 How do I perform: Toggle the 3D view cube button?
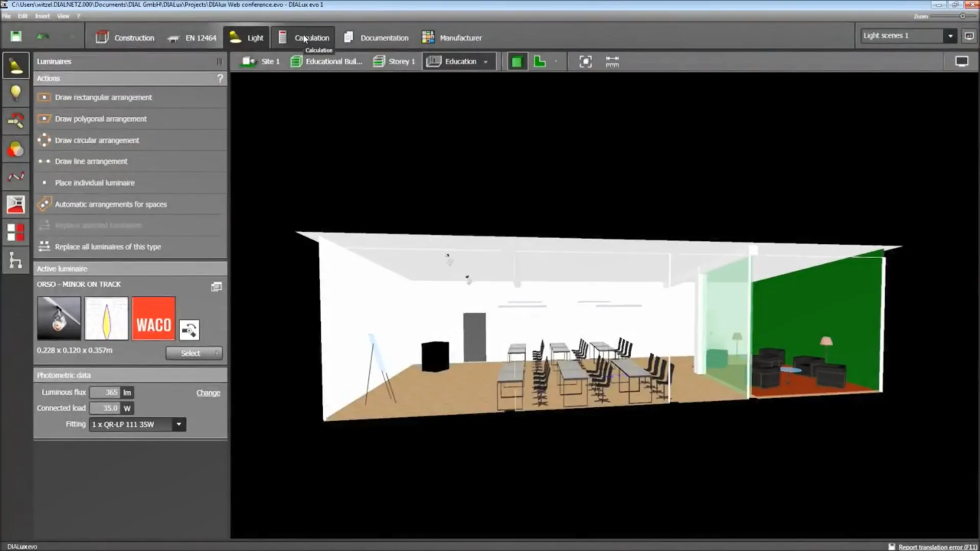pos(517,62)
